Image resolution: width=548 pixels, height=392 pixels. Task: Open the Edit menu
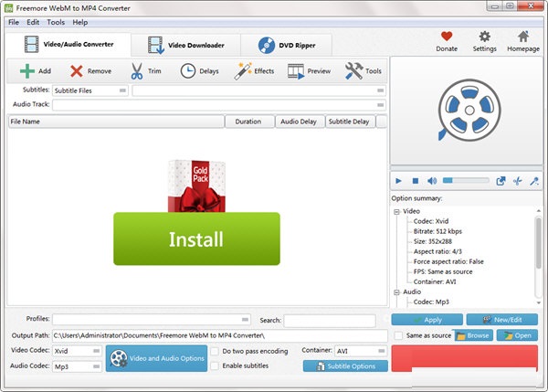click(x=33, y=21)
